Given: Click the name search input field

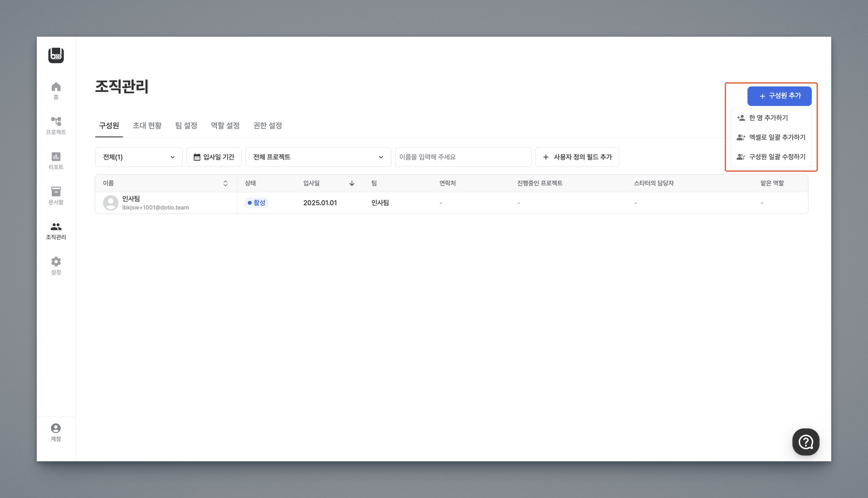Looking at the screenshot, I should coord(463,157).
